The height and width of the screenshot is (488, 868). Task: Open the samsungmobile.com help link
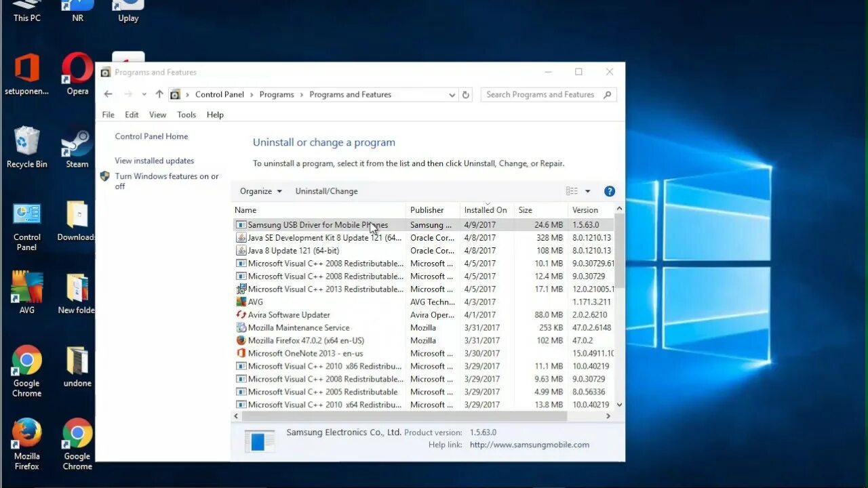(x=529, y=445)
